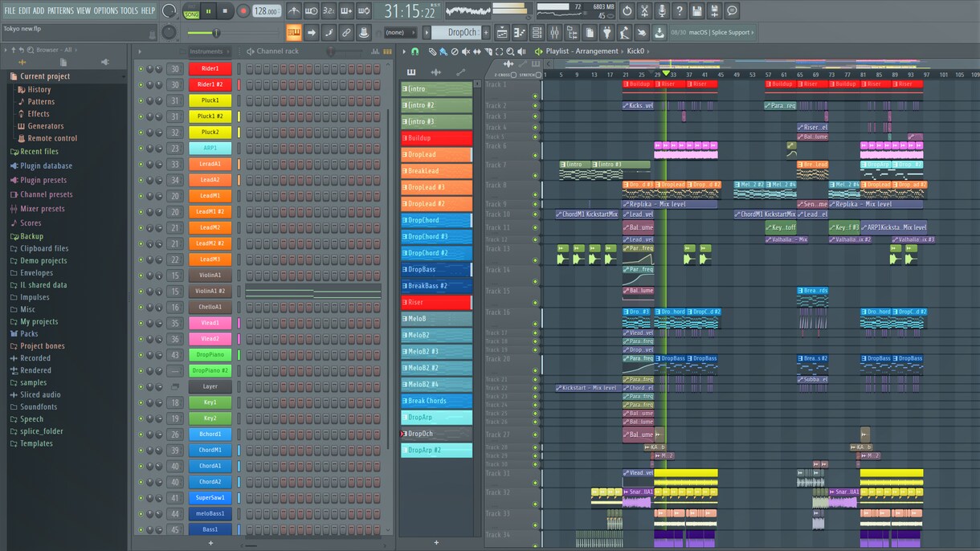
Task: Toggle loop recording icon
Action: pyautogui.click(x=364, y=11)
